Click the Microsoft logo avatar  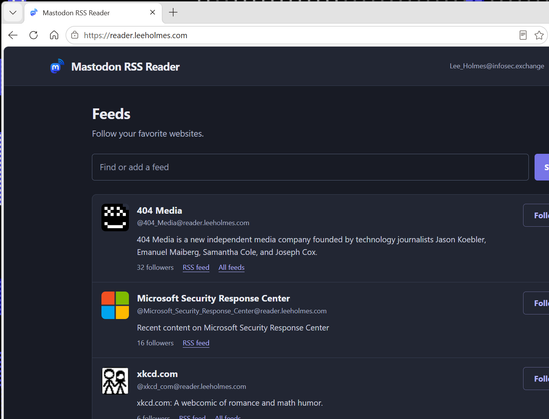[115, 305]
